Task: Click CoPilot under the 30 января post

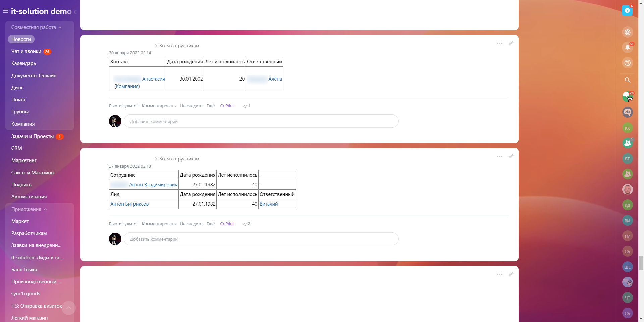Action: [x=227, y=106]
